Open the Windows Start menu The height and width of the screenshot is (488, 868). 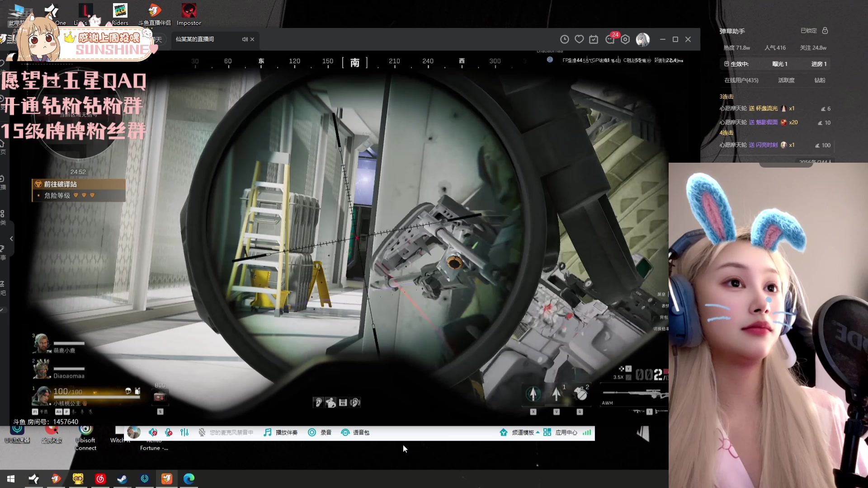click(11, 479)
